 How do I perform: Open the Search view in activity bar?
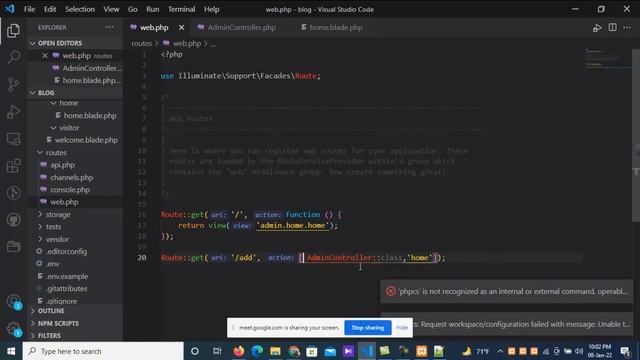click(x=13, y=57)
